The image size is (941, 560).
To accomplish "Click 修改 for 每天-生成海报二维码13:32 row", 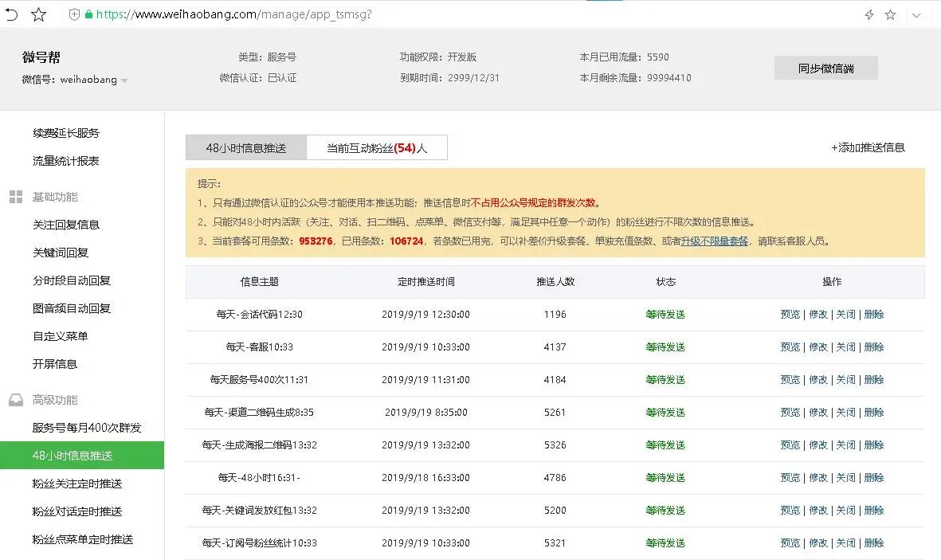I will pyautogui.click(x=818, y=444).
